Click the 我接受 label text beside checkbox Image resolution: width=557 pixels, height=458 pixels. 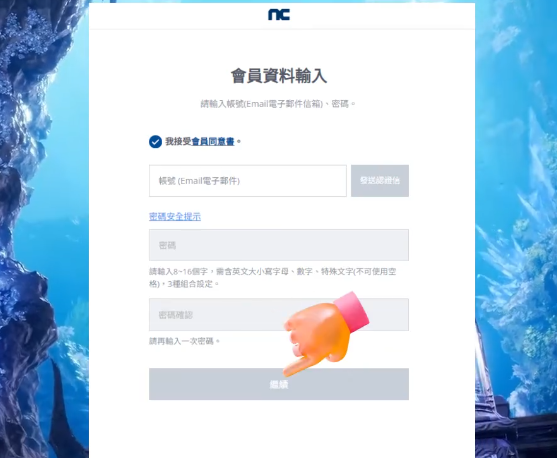coord(178,141)
